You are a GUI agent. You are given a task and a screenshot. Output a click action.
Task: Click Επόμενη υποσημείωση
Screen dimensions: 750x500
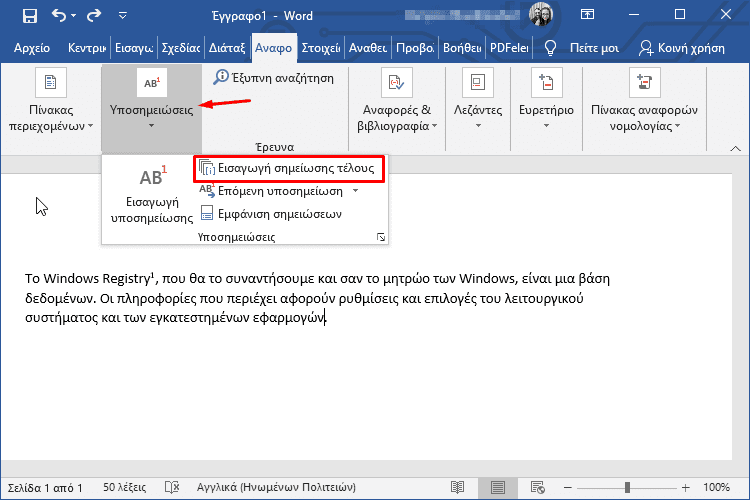click(272, 191)
